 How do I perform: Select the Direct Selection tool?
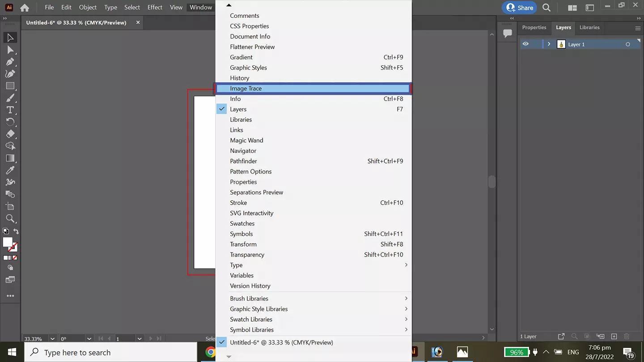[10, 50]
